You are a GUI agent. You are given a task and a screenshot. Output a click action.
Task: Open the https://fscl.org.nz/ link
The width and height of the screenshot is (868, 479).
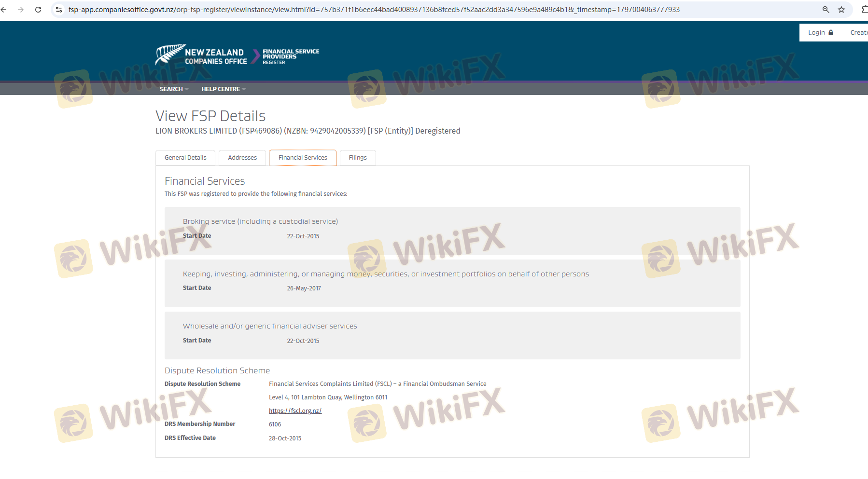[295, 411]
